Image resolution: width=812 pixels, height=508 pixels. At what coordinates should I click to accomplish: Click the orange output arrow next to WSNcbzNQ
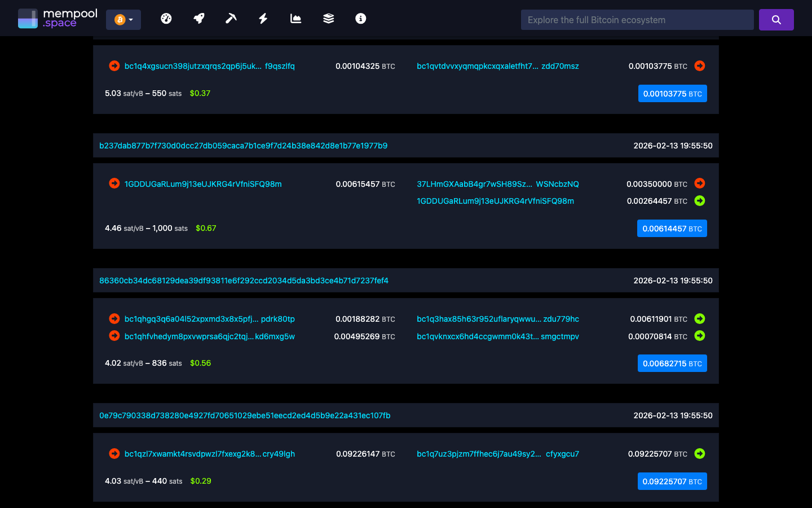[699, 183]
